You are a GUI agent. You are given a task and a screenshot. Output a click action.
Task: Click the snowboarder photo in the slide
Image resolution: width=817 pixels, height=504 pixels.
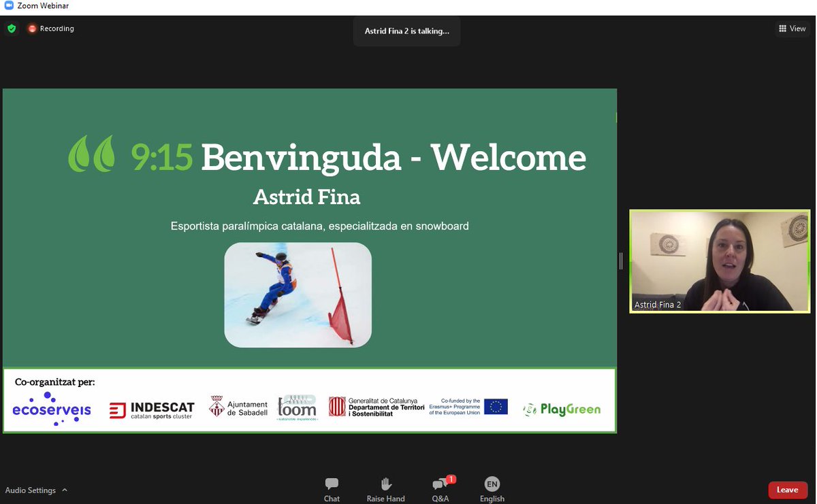coord(298,295)
